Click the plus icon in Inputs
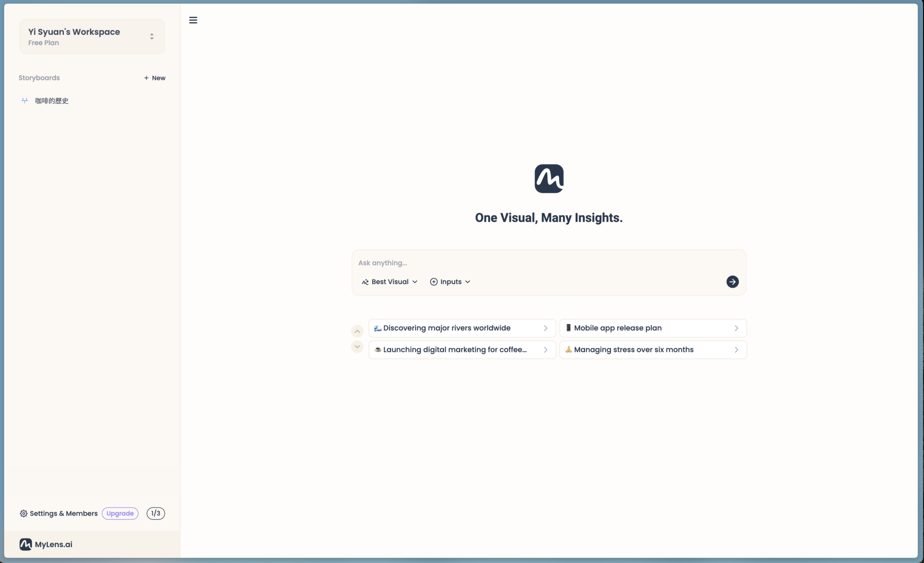This screenshot has width=924, height=563. click(x=434, y=281)
